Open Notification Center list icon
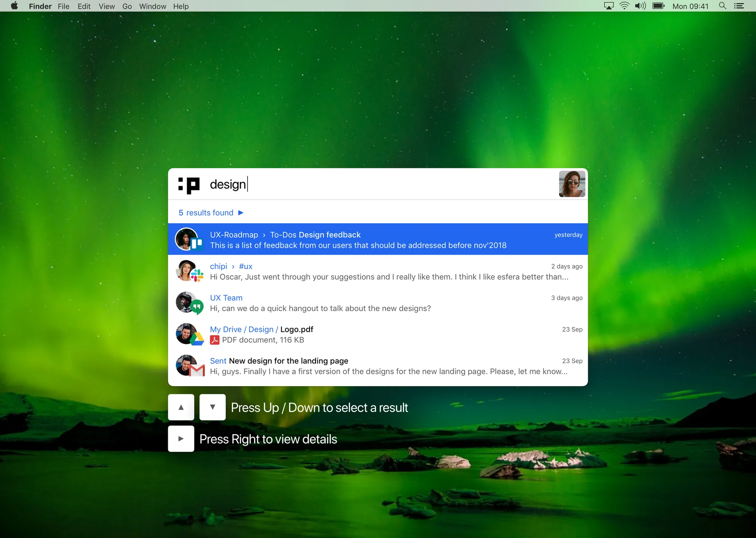Screen dimensions: 756x538 coord(739,6)
